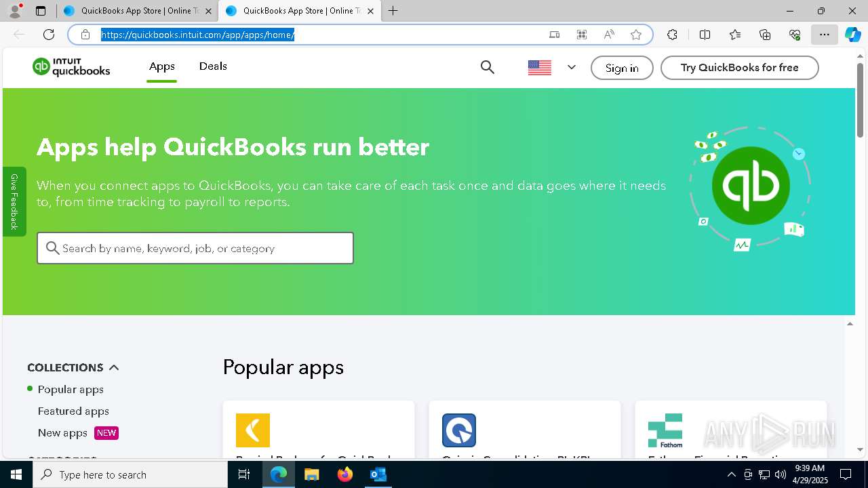View site information lock icon
Screen dimensions: 868x488
tap(85, 35)
